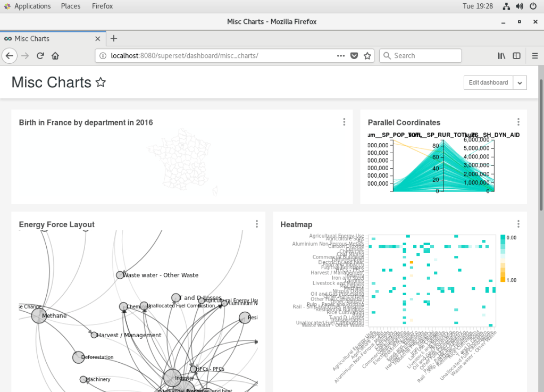
Task: Focus the Firefox Search box
Action: click(x=421, y=56)
